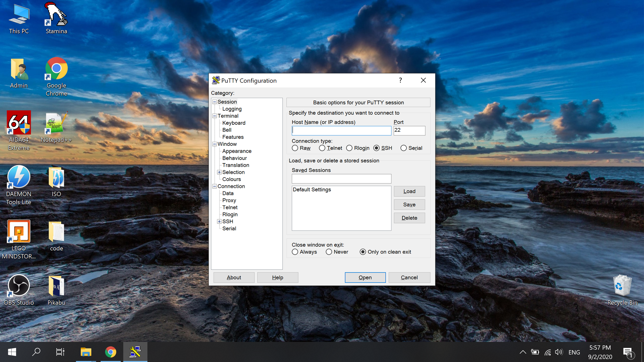Open the ENG language indicator
This screenshot has height=362, width=644.
[574, 352]
